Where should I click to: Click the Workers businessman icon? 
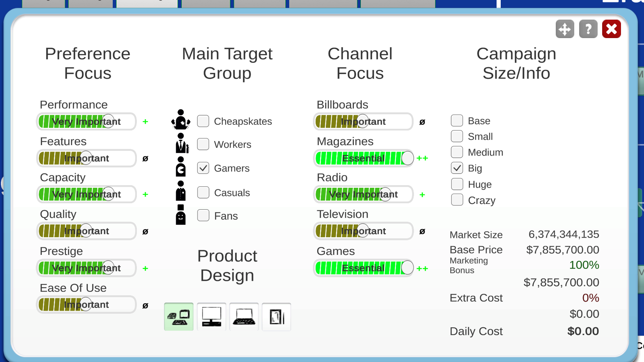182,143
